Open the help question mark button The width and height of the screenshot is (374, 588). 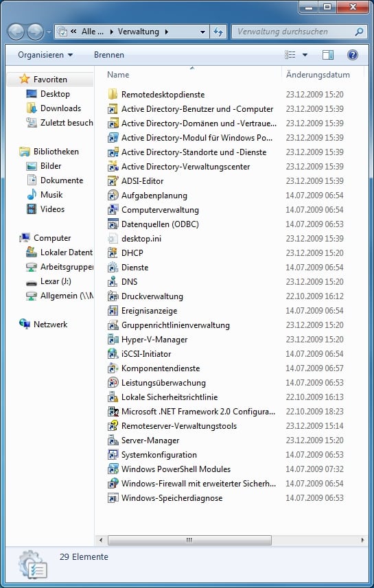point(353,55)
